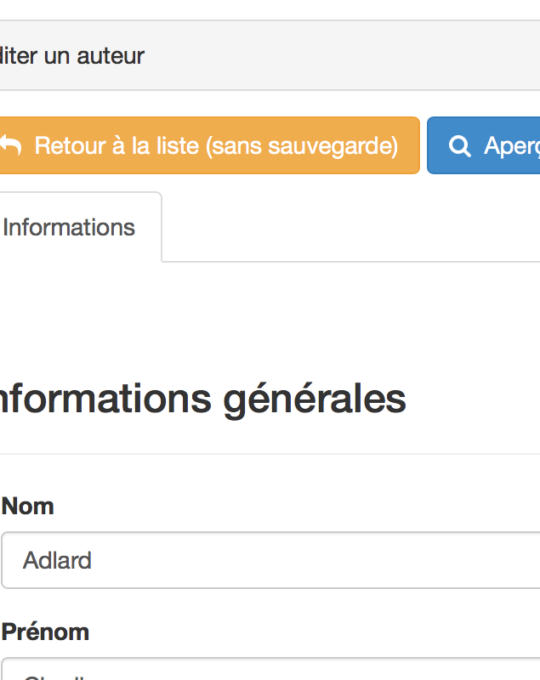Screen dimensions: 540x680
Task: Click blank area right of Adlard inside Nom field
Action: pyautogui.click(x=316, y=560)
